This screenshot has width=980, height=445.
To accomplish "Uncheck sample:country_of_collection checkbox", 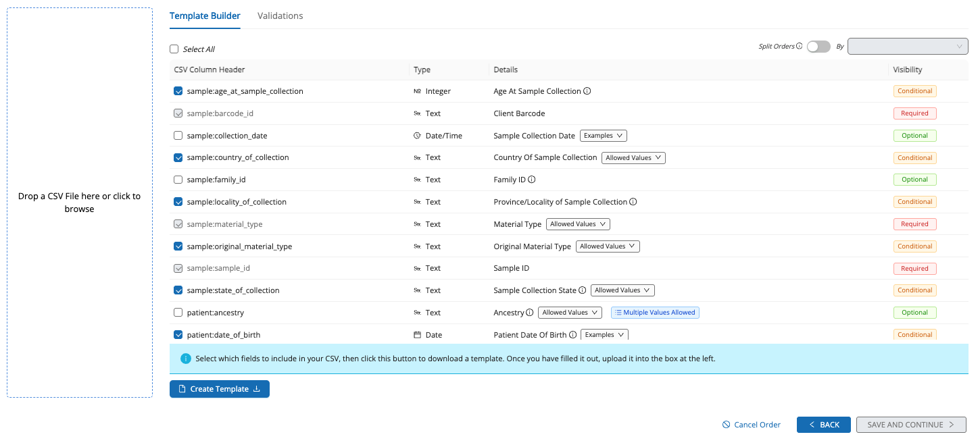I will [178, 157].
